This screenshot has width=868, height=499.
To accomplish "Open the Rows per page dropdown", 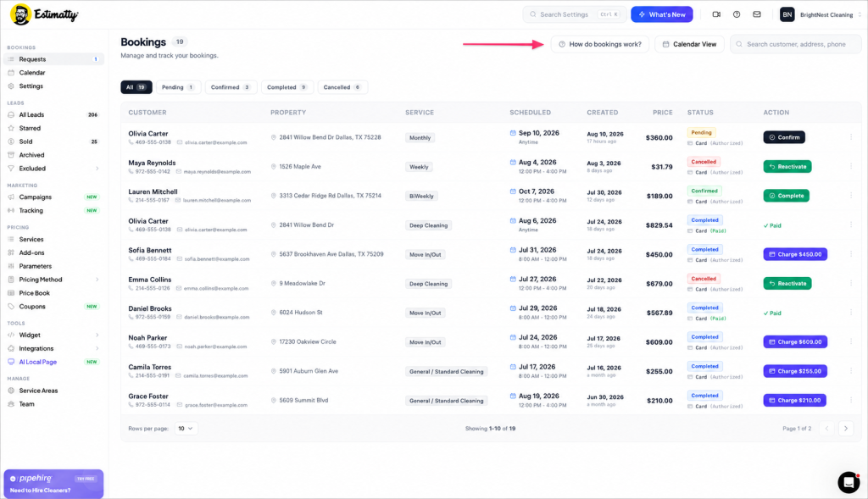I will pyautogui.click(x=186, y=429).
